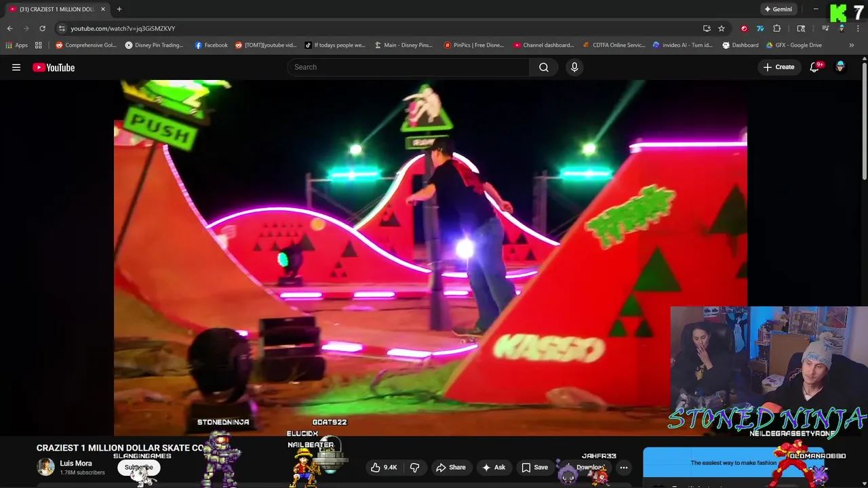This screenshot has height=488, width=868.
Task: Open 'The easiest way to make fashion' ad
Action: 733,463
